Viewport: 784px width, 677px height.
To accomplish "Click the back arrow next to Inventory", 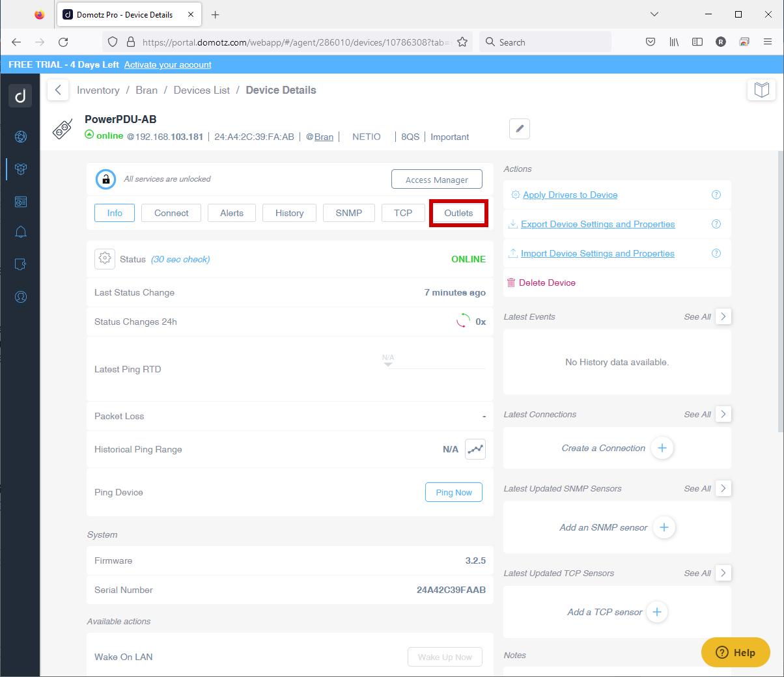I will 58,90.
